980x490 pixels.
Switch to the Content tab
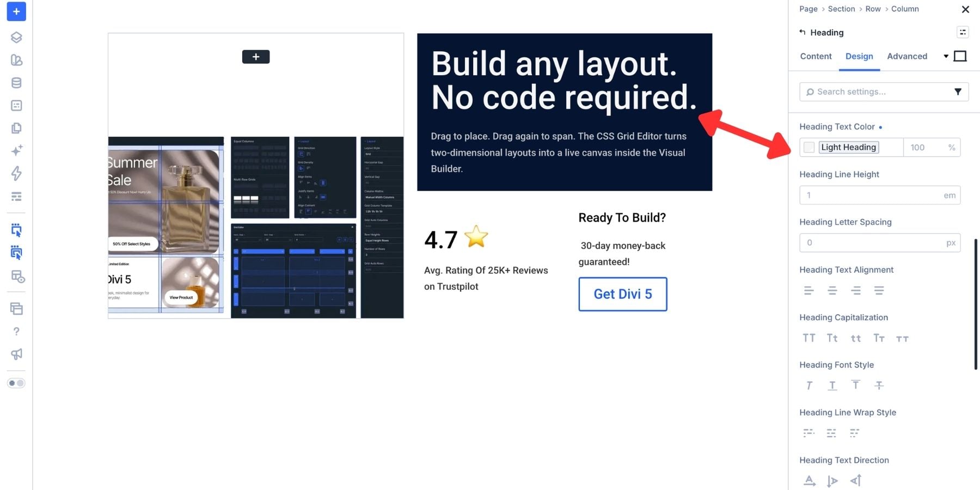[816, 56]
